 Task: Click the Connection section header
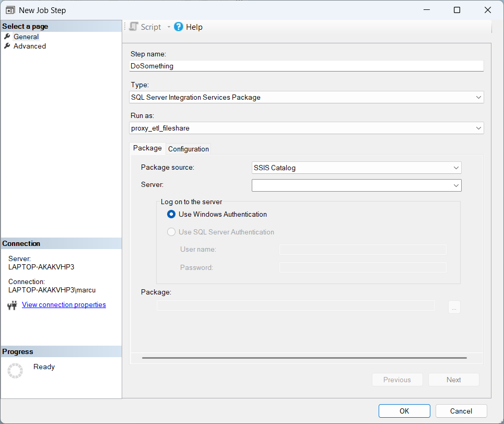(x=61, y=243)
